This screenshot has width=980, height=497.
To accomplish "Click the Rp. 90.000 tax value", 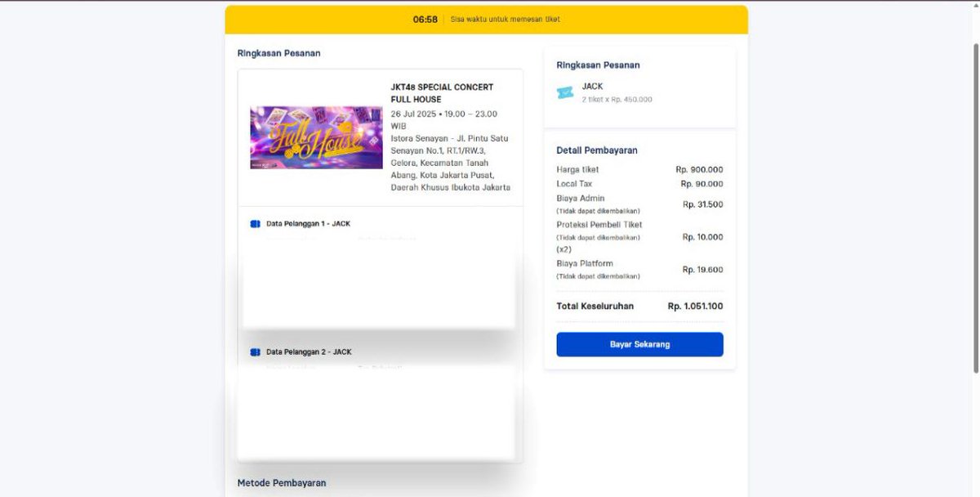I will 702,184.
